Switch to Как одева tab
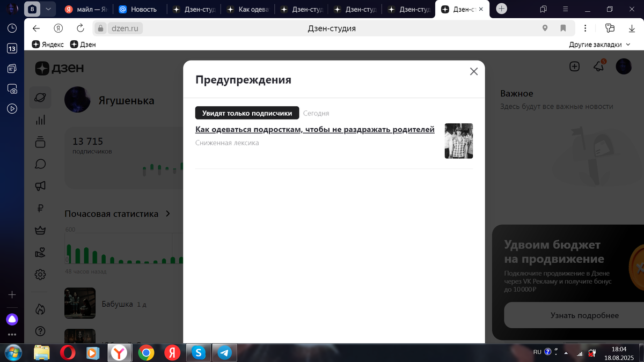The image size is (644, 362). click(x=247, y=9)
